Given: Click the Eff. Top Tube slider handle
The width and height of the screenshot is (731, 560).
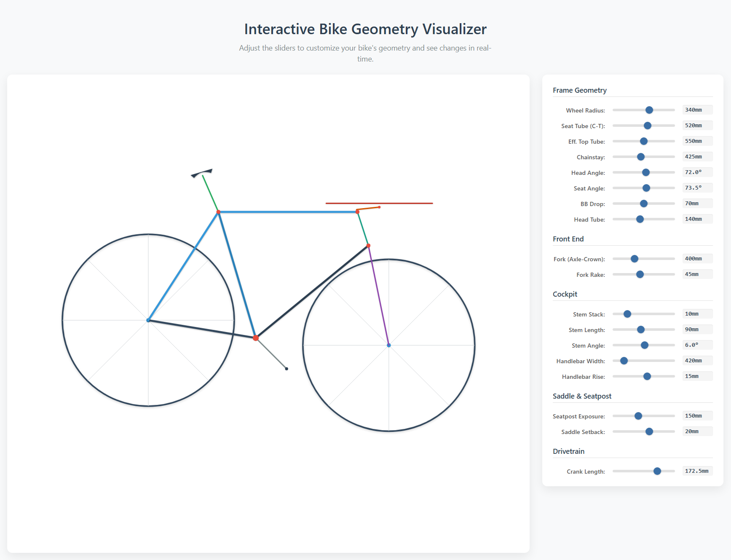Looking at the screenshot, I should click(644, 141).
